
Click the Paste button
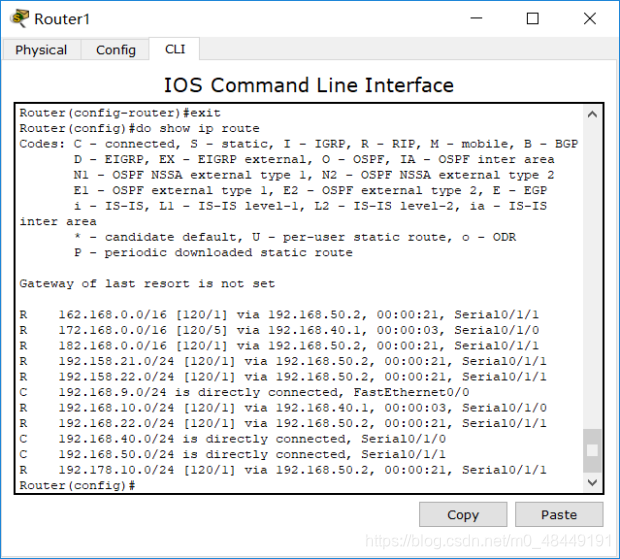pos(559,514)
